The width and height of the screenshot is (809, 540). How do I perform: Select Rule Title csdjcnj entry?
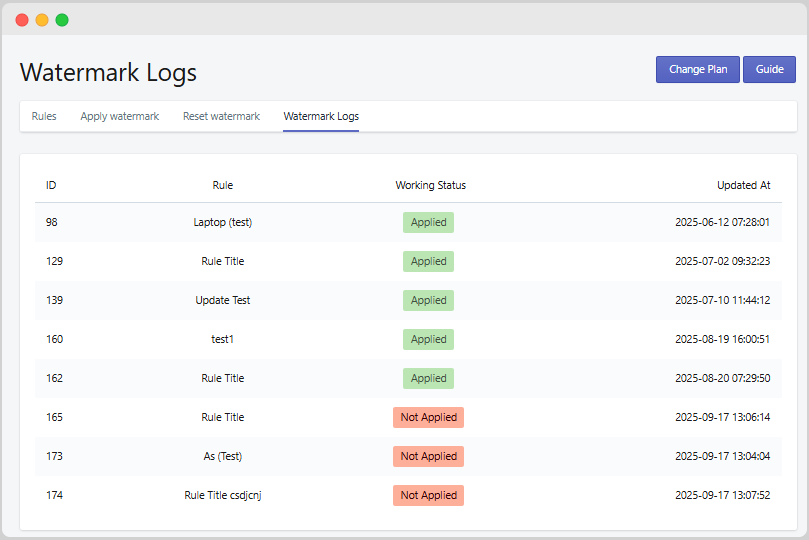223,495
